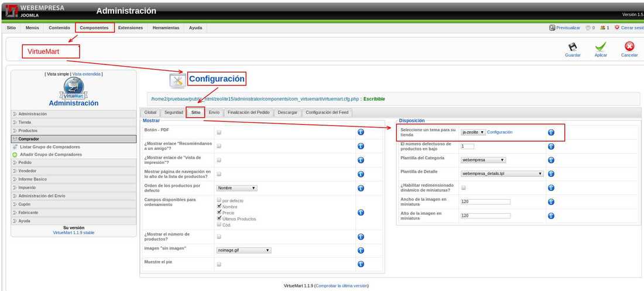Click the Cancelar red cross icon

tap(629, 46)
